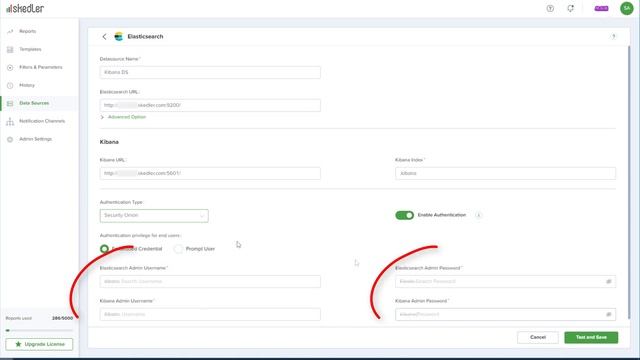The image size is (640, 360).
Task: Click the form's vertical scrollbar
Action: tap(629, 182)
